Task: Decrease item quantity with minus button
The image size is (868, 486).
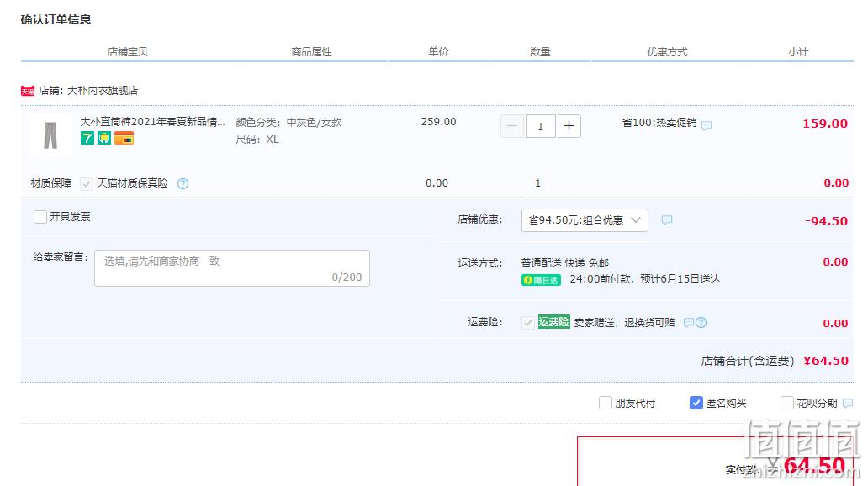Action: [511, 126]
